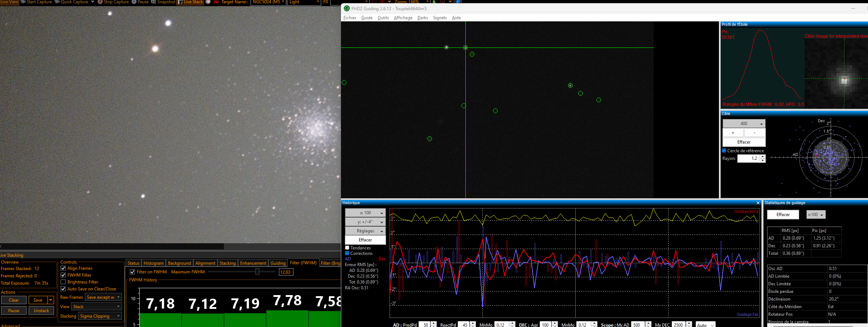Screen dimensions: 868x327
Task: Click the Pause icon in top toolbar
Action: point(134,2)
